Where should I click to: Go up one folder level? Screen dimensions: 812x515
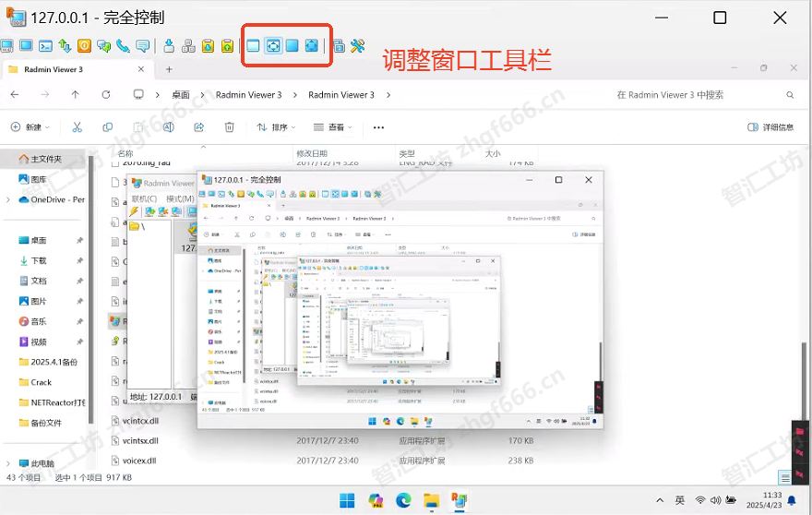[x=75, y=95]
